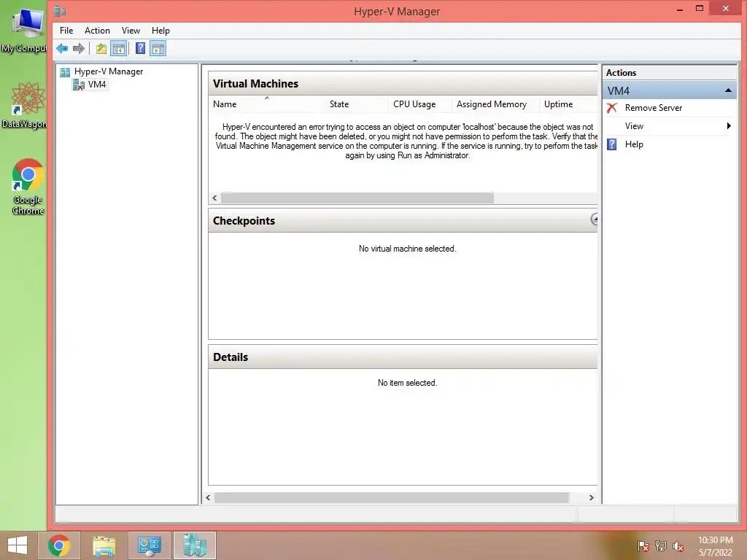Toggle Show/Hide Action Pane toolbar icon
Image resolution: width=747 pixels, height=560 pixels.
(x=158, y=48)
